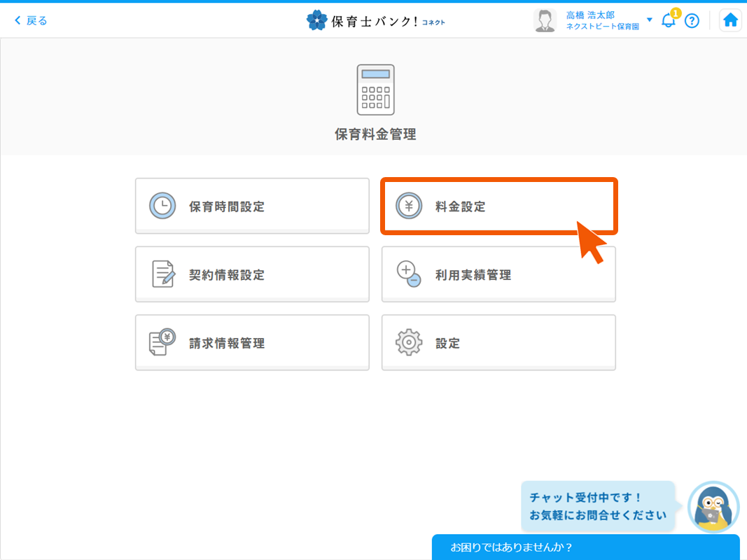This screenshot has height=560, width=747.
Task: Expand the user account dropdown arrow
Action: (x=650, y=20)
